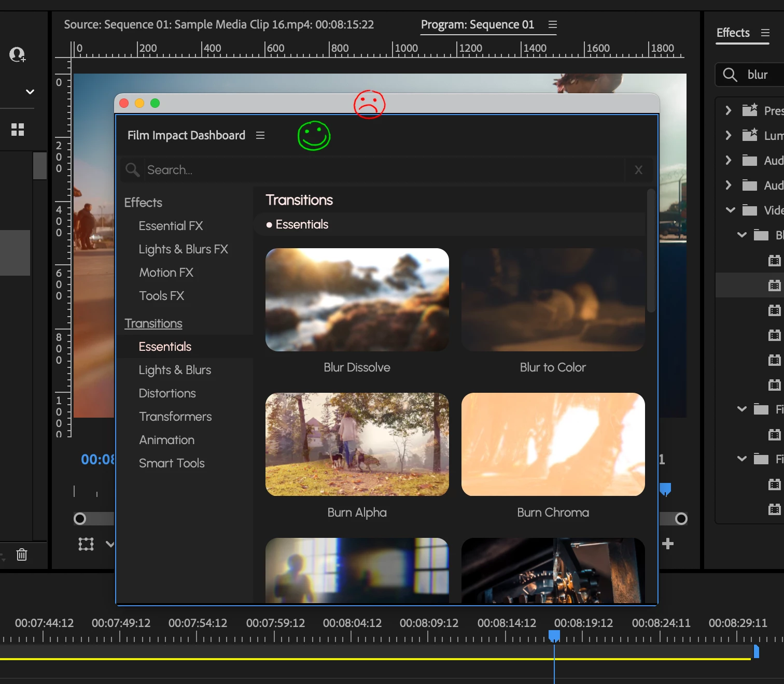This screenshot has width=784, height=684.
Task: Open Program Sequence 01 panel menu
Action: click(553, 24)
